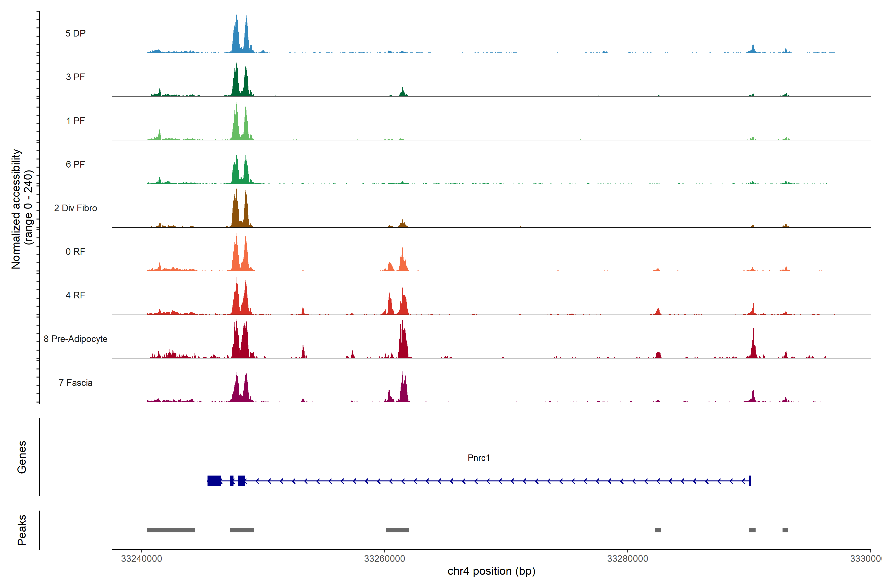
Task: Click the Genes panel label
Action: (22, 457)
